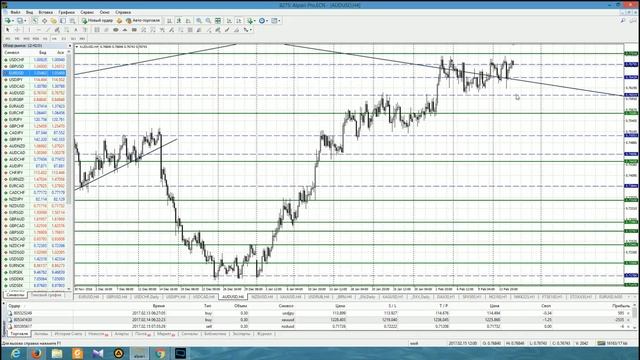Switch timeframe to W1
Viewport: 640px width, 360px height.
(73, 39)
